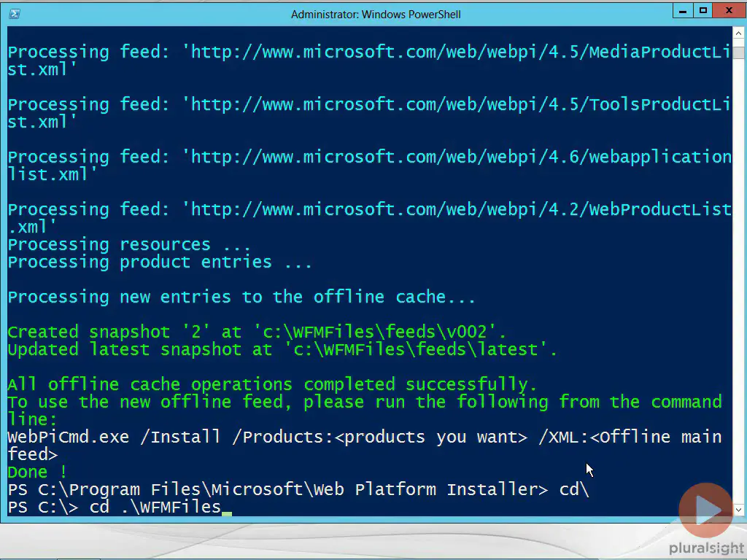Image resolution: width=747 pixels, height=560 pixels.
Task: Click the 'WebPiCmd.exe /Install' command text
Action: coord(115,437)
